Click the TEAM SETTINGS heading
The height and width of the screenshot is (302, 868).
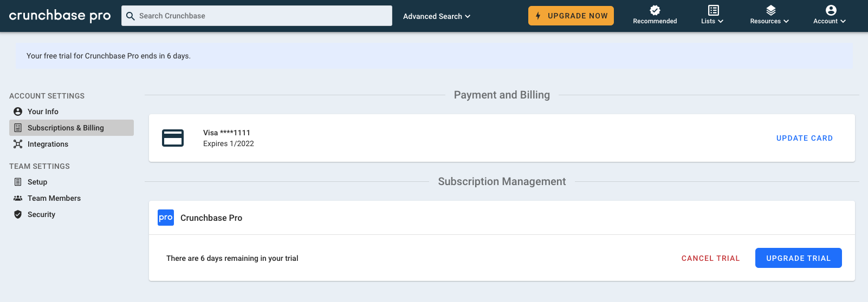(x=40, y=166)
